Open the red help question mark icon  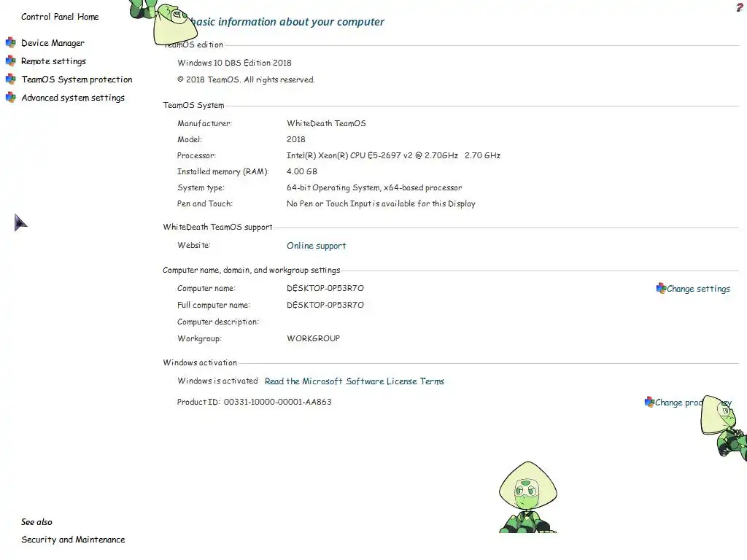[740, 7]
